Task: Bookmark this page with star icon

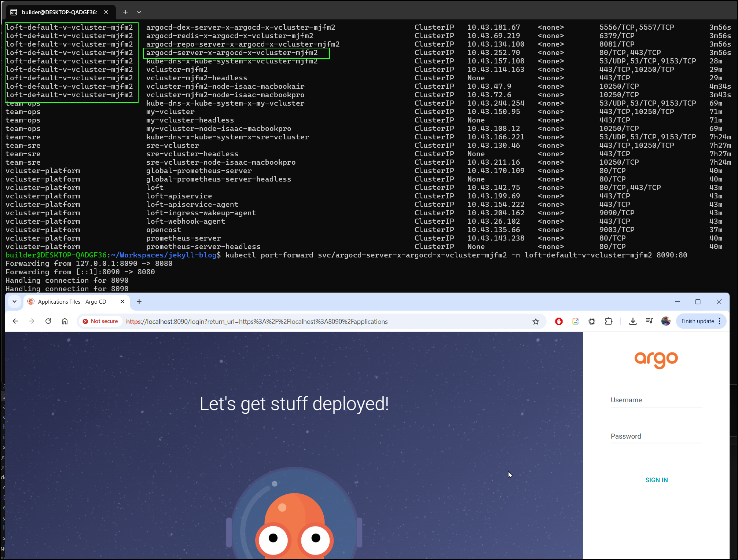Action: click(x=536, y=322)
